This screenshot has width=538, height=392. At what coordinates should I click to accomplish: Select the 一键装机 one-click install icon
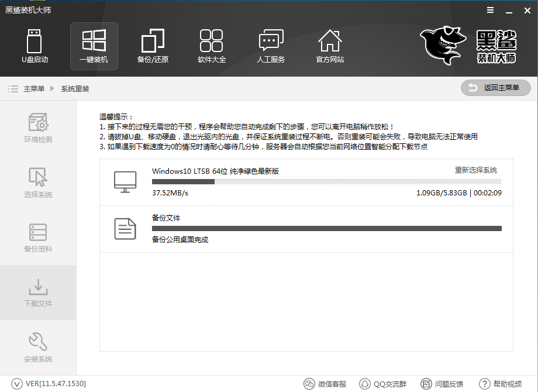(94, 46)
